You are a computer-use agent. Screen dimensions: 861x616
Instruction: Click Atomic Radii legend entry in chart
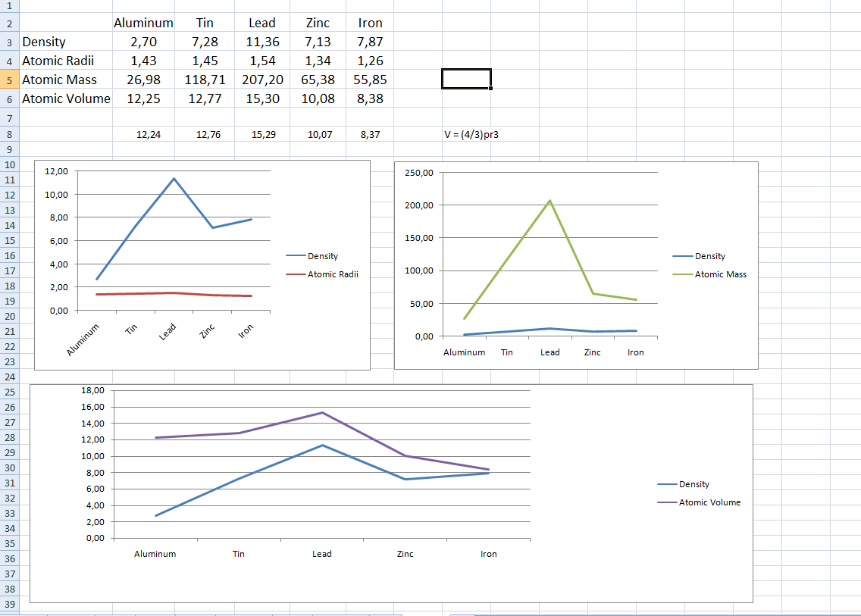[x=332, y=274]
